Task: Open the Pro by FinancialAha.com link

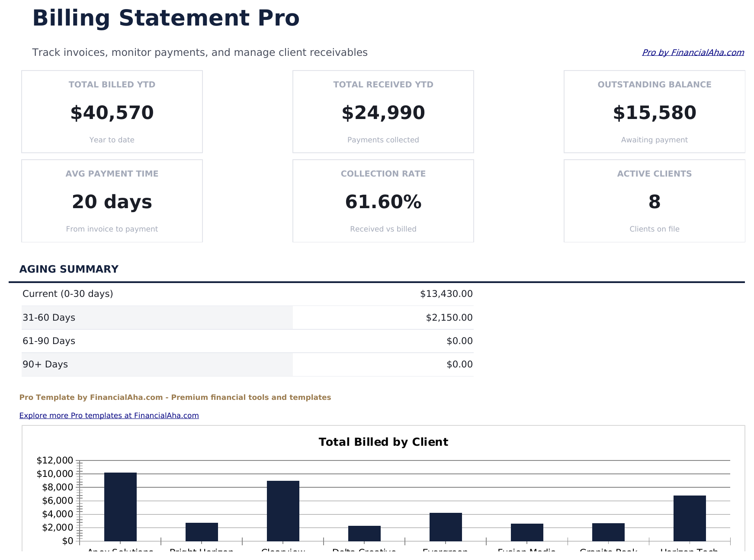Action: (x=693, y=52)
